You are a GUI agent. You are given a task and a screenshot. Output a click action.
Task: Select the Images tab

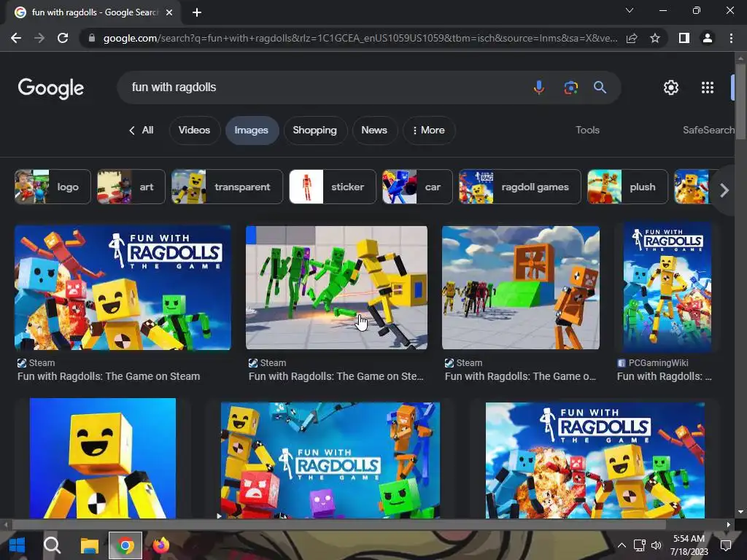point(252,130)
